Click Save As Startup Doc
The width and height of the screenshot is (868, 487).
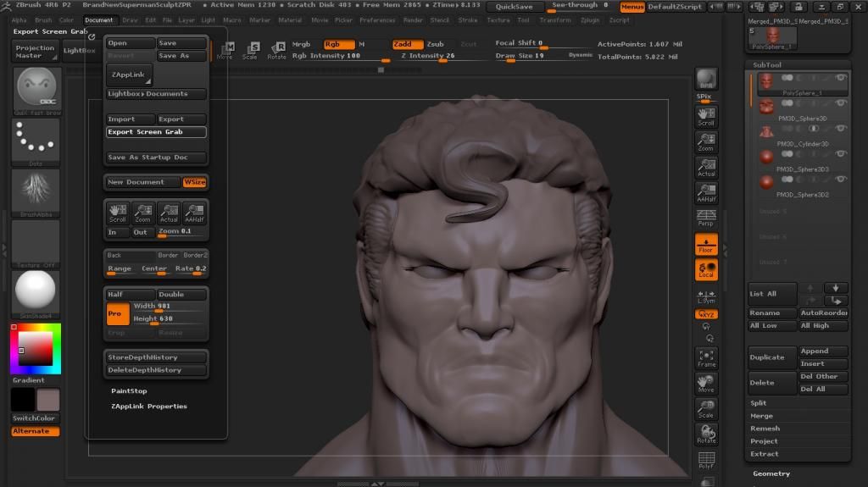[156, 158]
